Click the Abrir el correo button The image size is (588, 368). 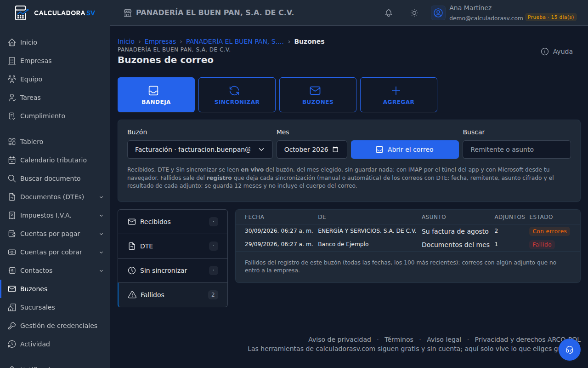(x=405, y=149)
